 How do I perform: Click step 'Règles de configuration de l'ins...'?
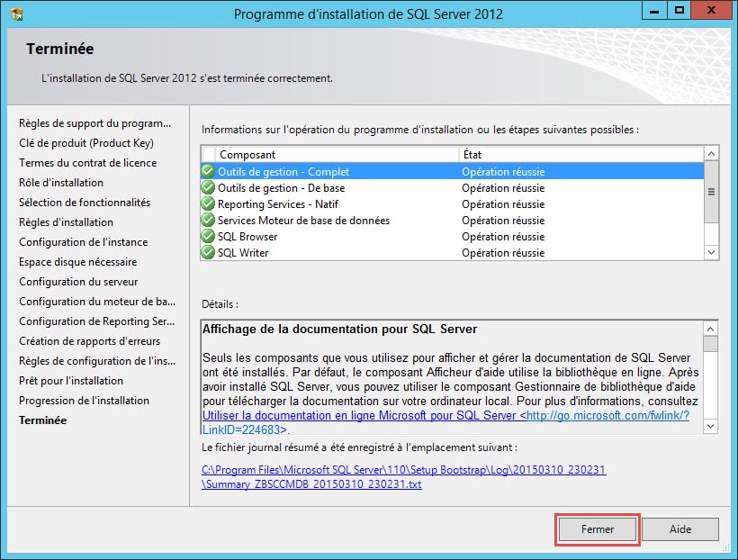click(97, 361)
